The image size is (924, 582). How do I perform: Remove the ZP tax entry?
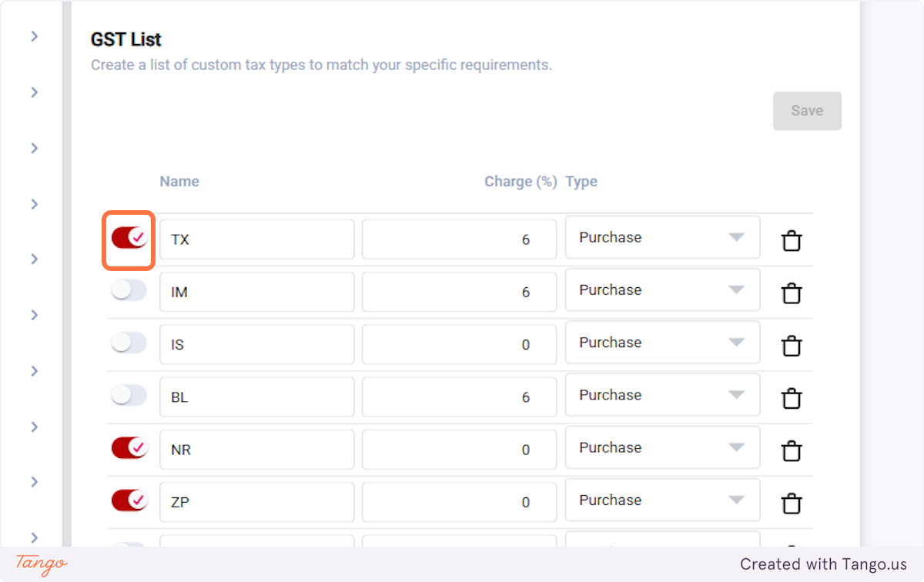792,503
